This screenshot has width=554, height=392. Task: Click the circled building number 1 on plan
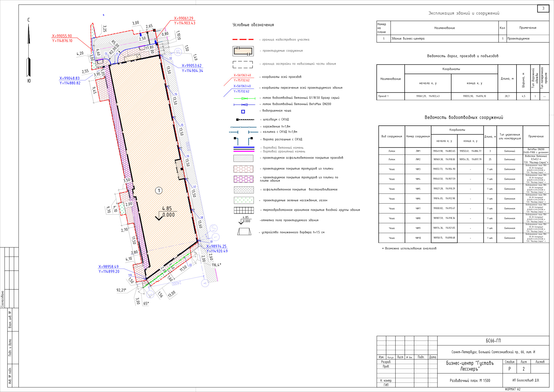coord(159,190)
